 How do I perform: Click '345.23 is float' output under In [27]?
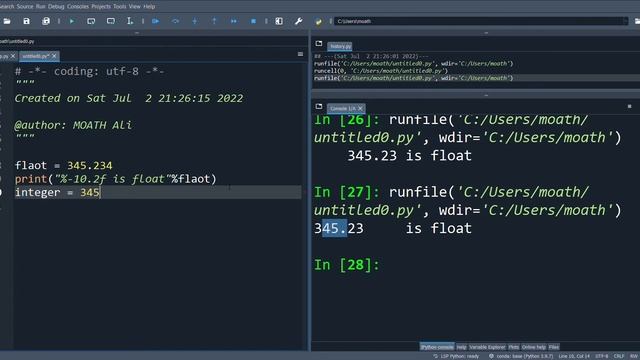(393, 228)
